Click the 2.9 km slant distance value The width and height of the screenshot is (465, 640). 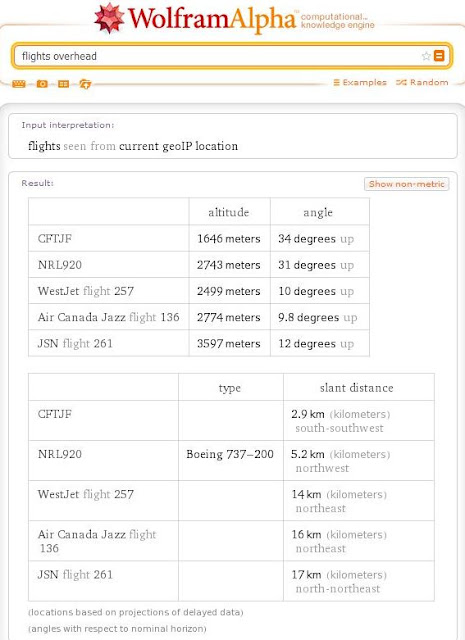[308, 414]
